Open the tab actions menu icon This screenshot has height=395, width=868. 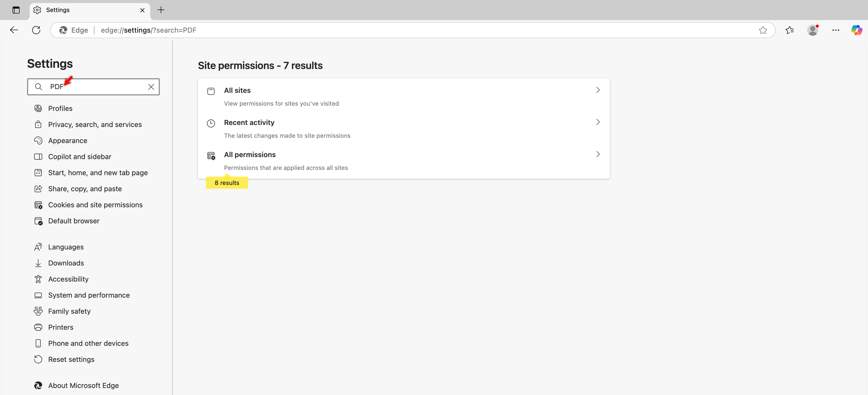pos(16,10)
